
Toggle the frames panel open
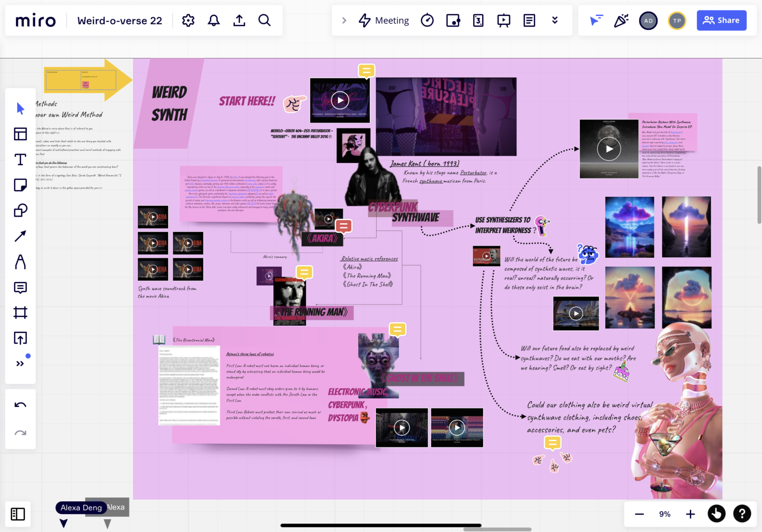pyautogui.click(x=18, y=514)
